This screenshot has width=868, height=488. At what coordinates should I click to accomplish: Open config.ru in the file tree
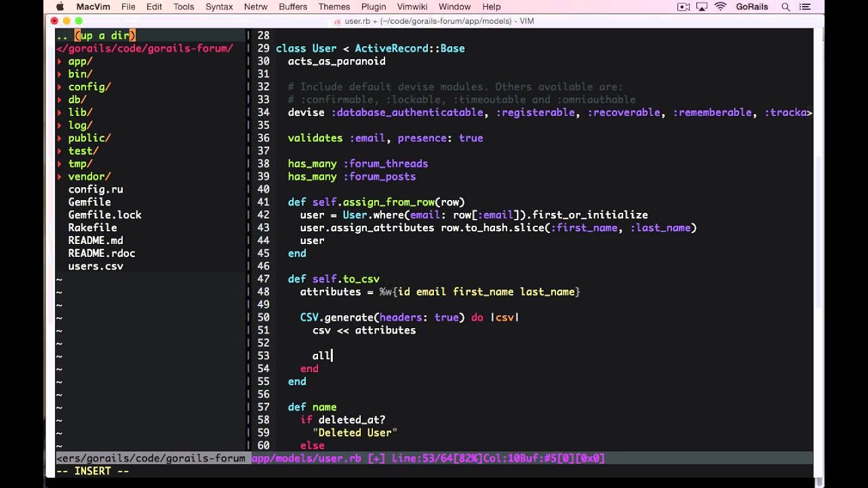point(96,189)
